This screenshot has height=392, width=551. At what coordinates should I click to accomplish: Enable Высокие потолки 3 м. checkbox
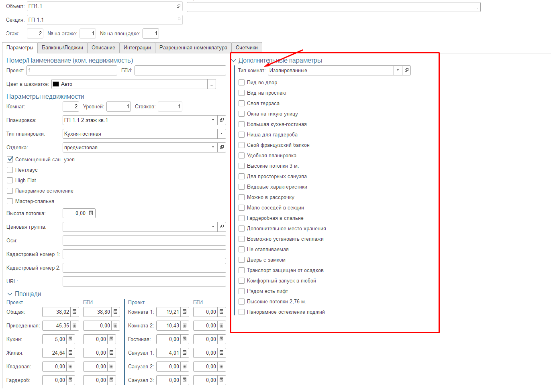[242, 166]
